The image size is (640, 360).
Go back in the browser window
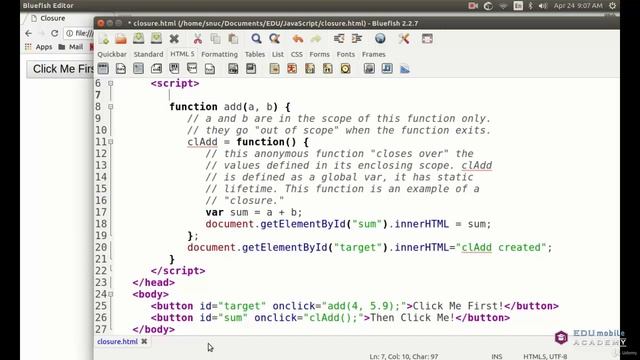(28, 33)
